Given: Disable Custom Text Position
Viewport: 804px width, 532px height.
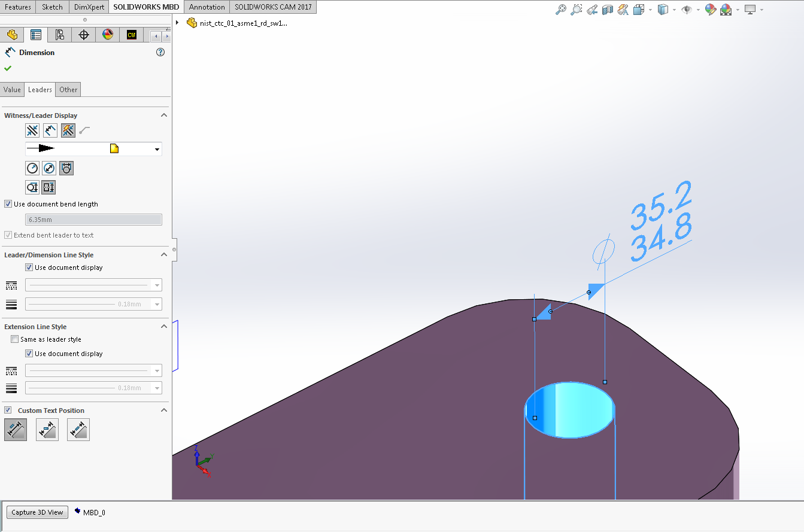Looking at the screenshot, I should [8, 410].
